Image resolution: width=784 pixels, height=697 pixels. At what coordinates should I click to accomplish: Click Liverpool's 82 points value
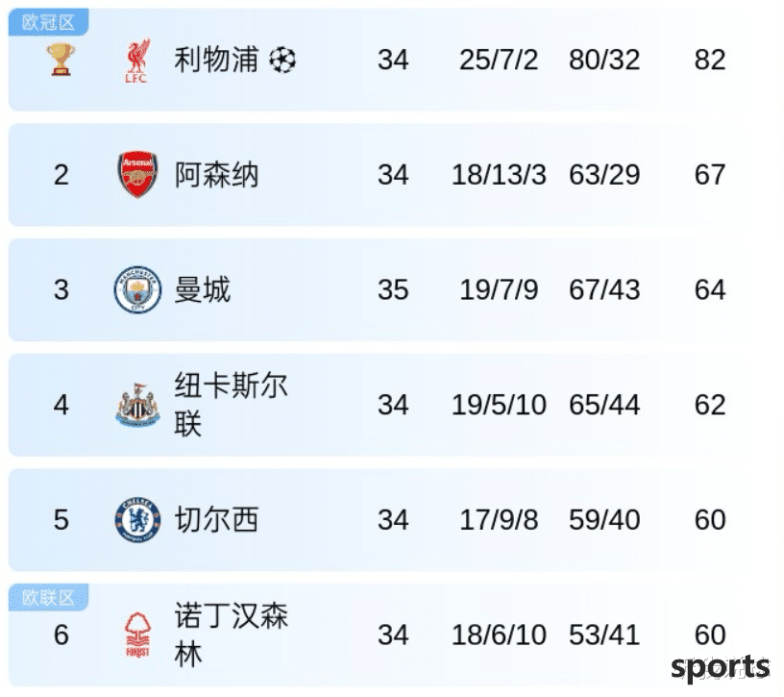point(709,60)
